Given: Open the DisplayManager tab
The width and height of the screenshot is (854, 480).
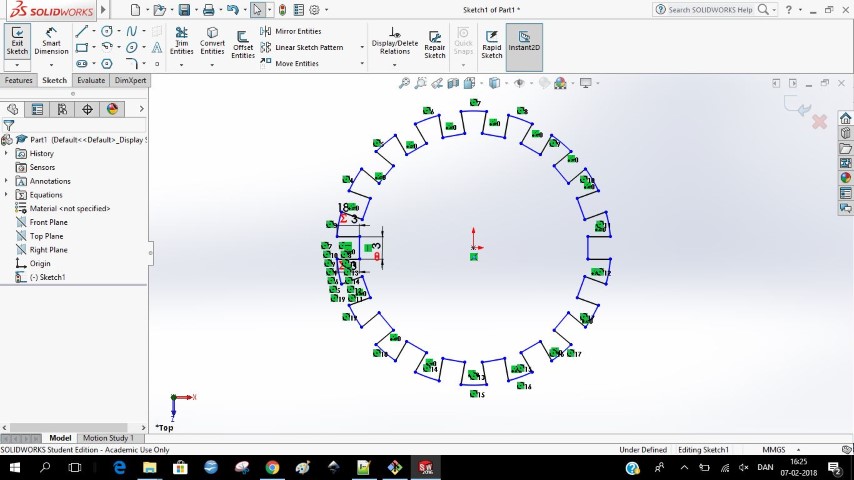Looking at the screenshot, I should pos(112,109).
